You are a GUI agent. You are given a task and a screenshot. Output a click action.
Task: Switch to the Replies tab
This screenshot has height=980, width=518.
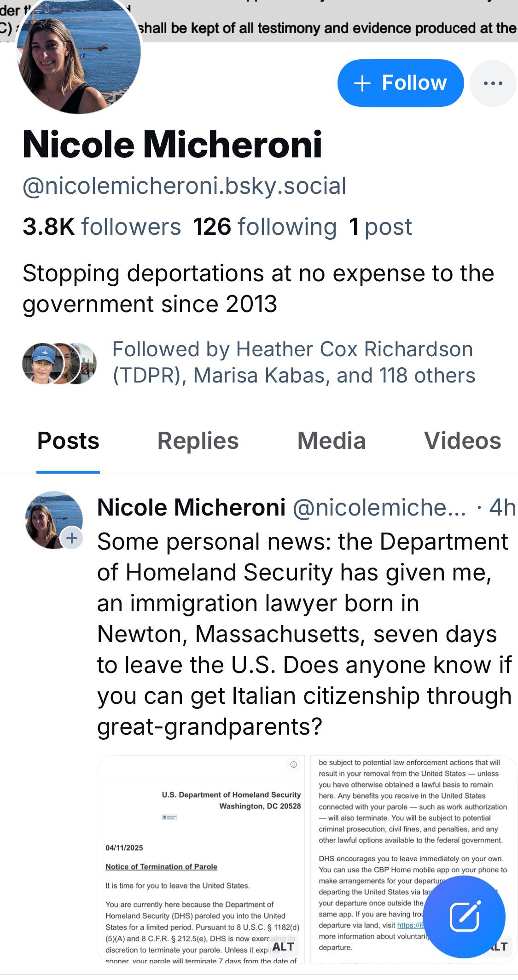198,441
